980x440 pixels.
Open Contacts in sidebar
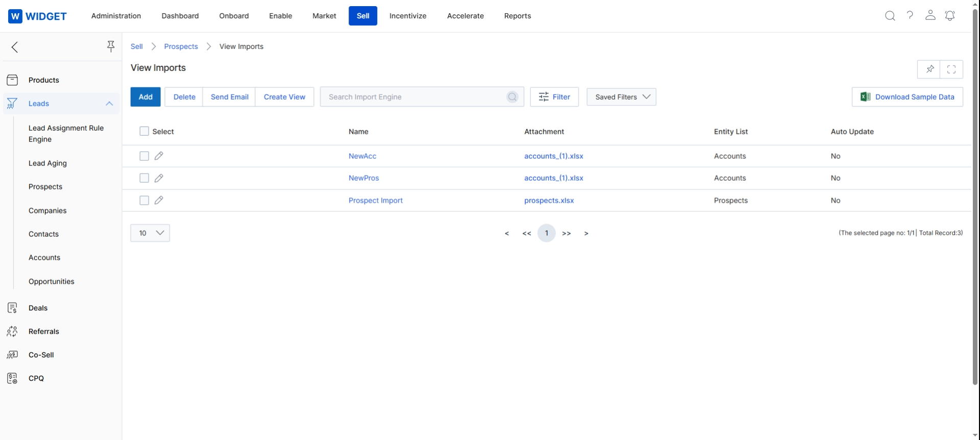point(43,234)
